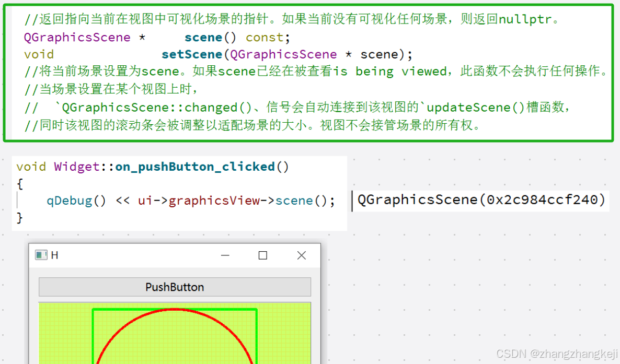
Task: Close the H window
Action: (301, 255)
